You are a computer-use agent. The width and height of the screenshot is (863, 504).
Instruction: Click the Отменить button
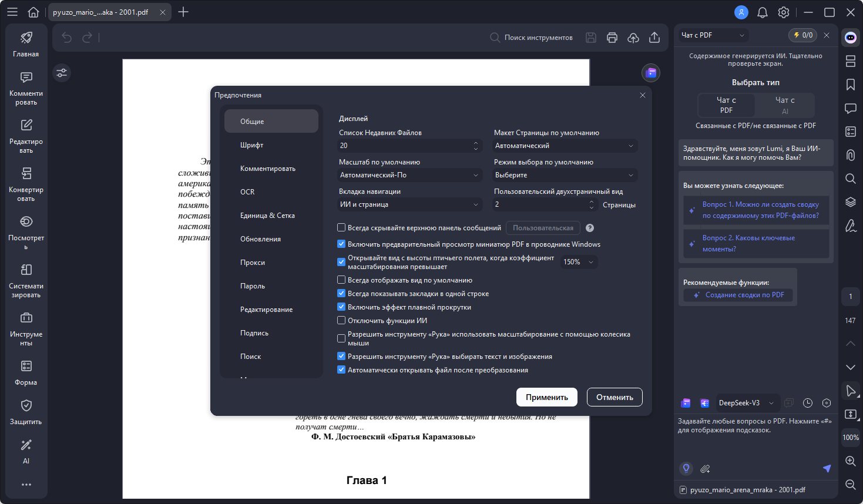point(614,397)
